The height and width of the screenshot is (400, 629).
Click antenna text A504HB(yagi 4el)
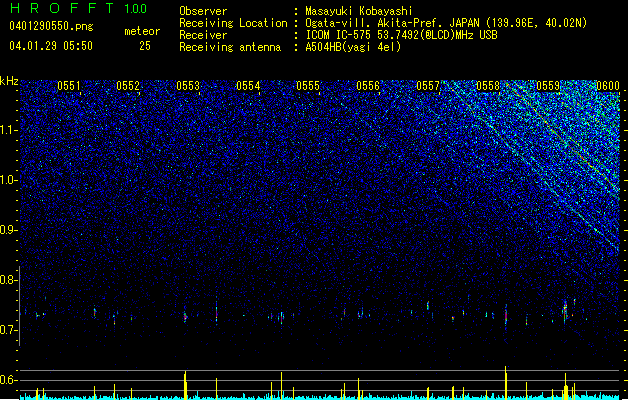[x=353, y=47]
